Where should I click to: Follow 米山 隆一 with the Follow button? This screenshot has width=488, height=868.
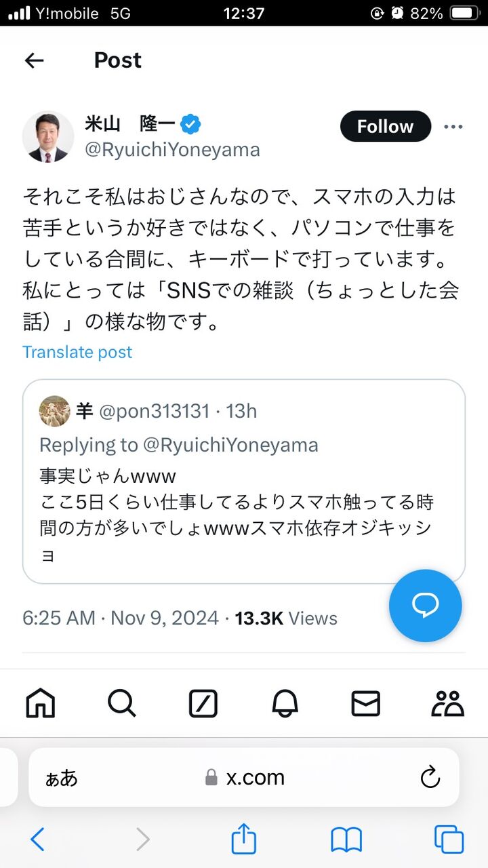(x=385, y=126)
